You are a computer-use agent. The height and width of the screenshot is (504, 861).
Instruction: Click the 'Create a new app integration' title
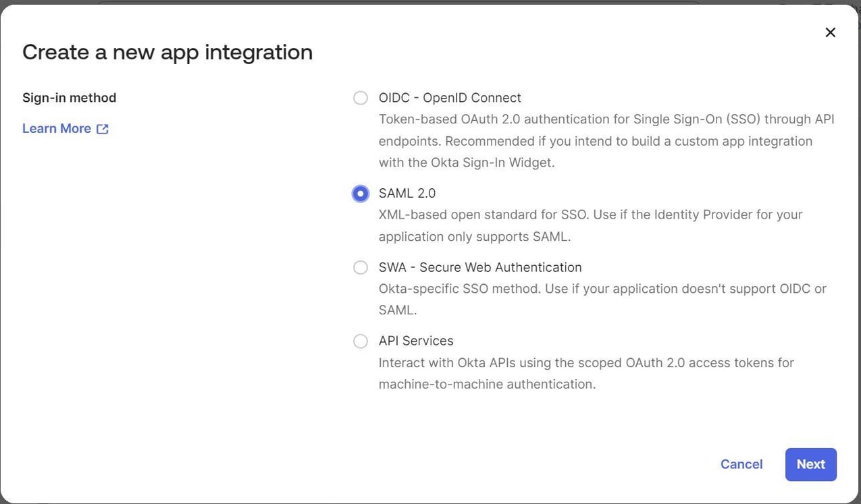[x=167, y=51]
